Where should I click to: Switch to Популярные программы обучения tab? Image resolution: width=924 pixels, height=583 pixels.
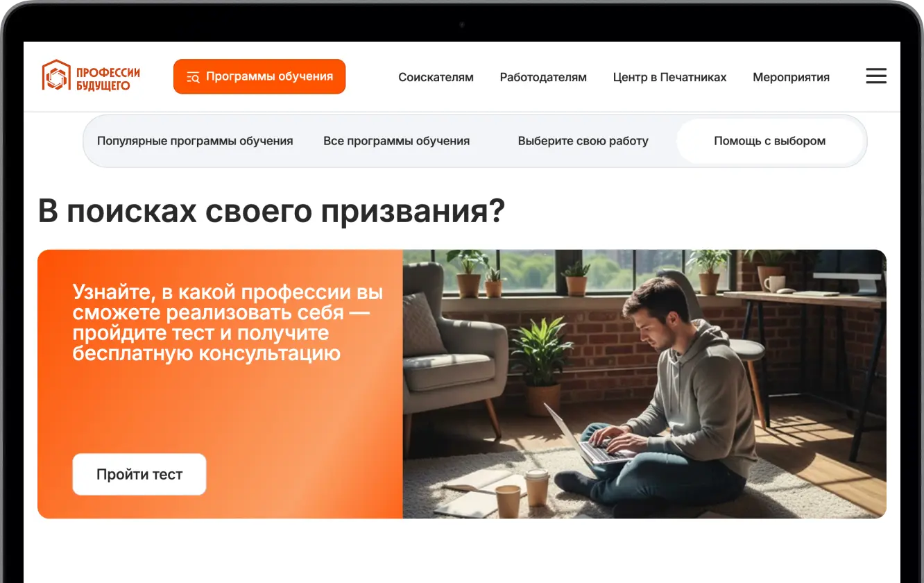[195, 141]
